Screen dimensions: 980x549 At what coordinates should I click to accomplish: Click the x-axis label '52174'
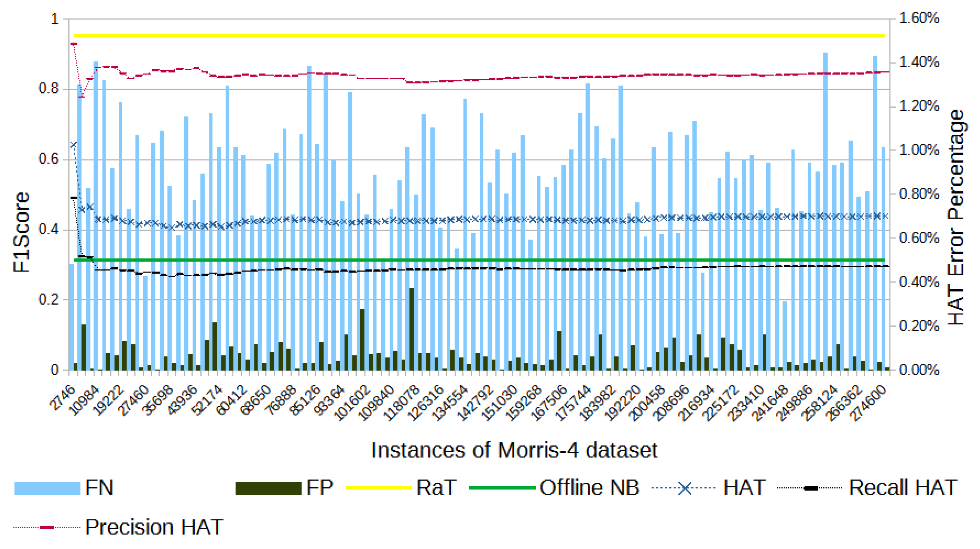coord(208,400)
